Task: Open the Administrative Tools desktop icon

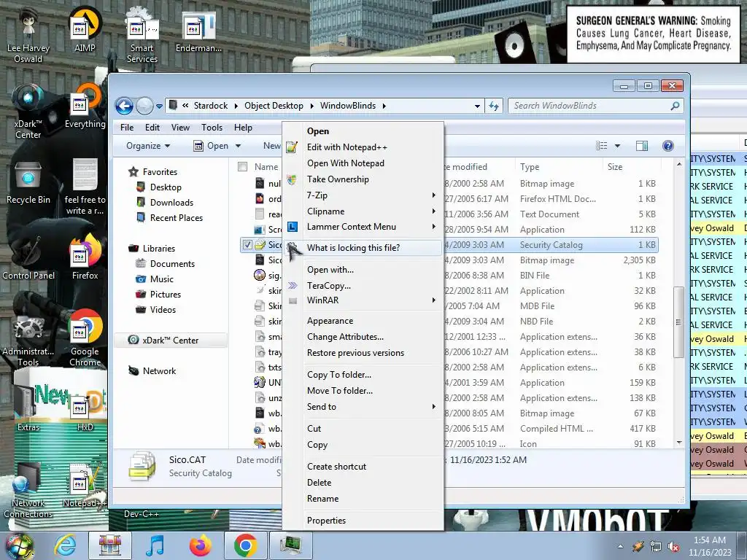Action: (28, 339)
